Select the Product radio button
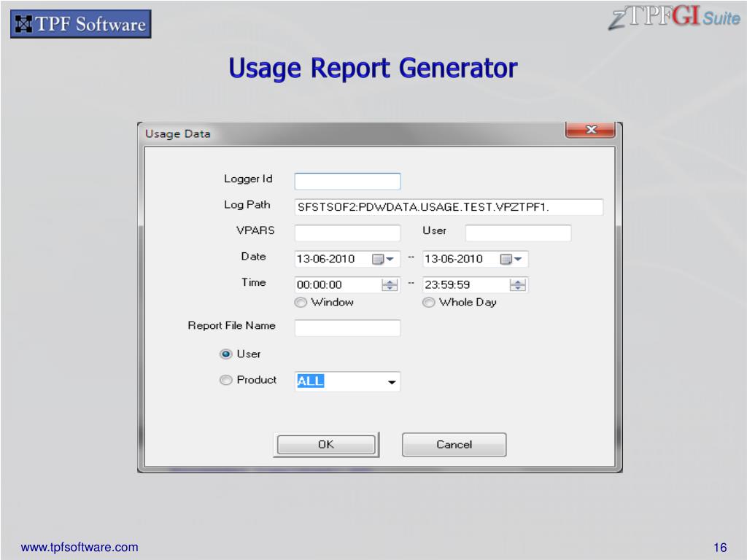747x560 pixels. pyautogui.click(x=226, y=380)
